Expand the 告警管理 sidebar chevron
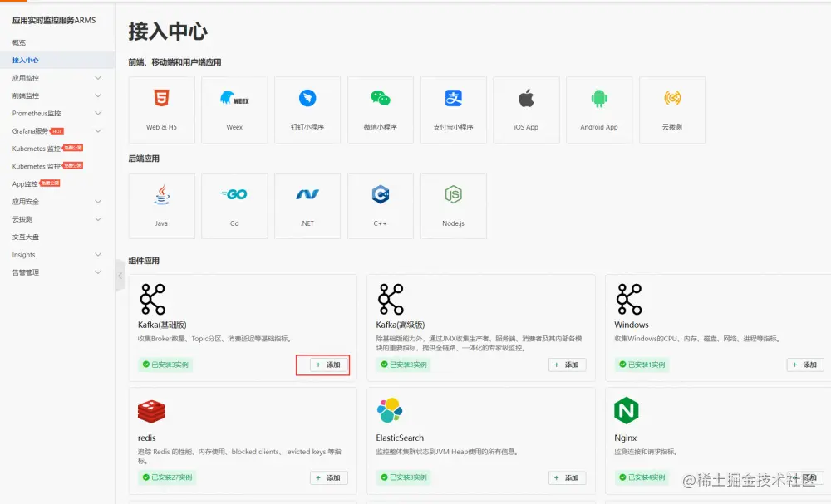The width and height of the screenshot is (831, 504). click(x=98, y=272)
